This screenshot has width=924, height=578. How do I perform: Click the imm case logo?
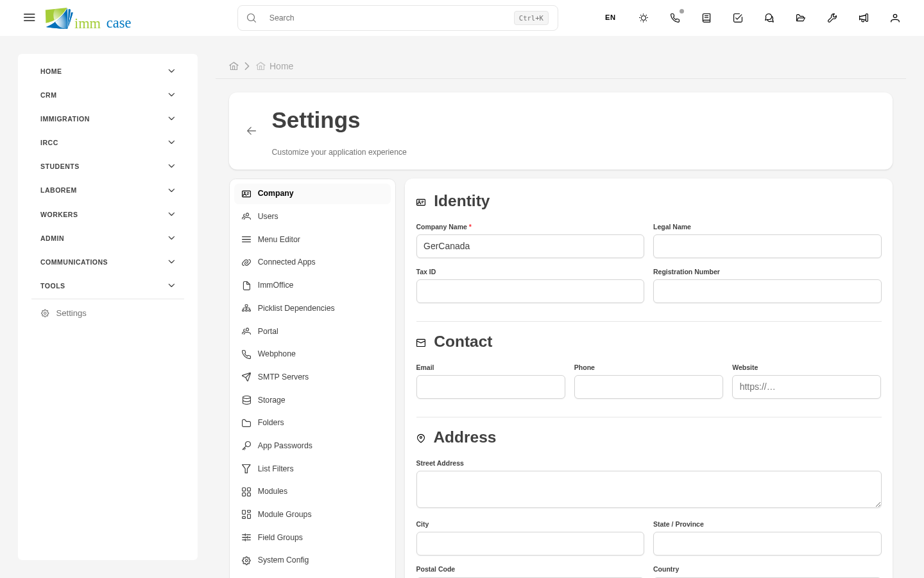pos(88,19)
